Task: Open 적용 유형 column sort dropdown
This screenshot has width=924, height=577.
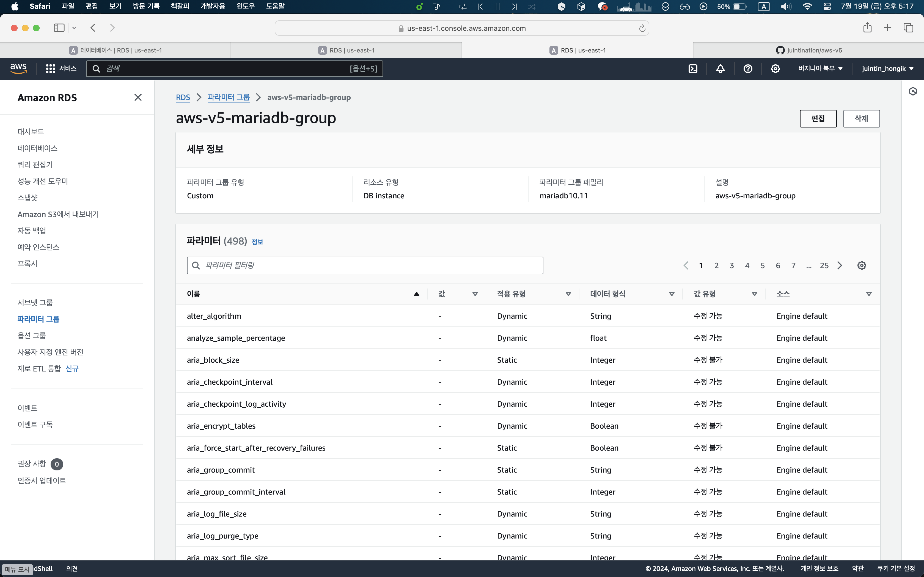Action: click(x=568, y=294)
